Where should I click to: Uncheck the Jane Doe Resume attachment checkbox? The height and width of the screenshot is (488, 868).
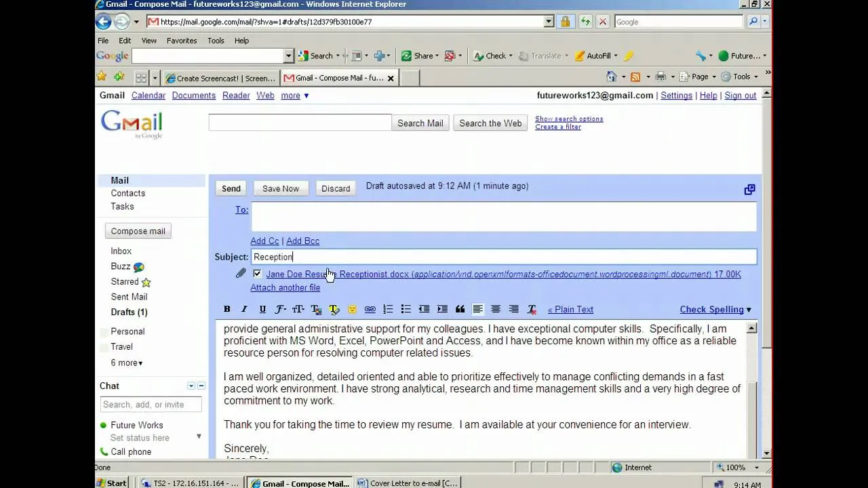click(257, 273)
